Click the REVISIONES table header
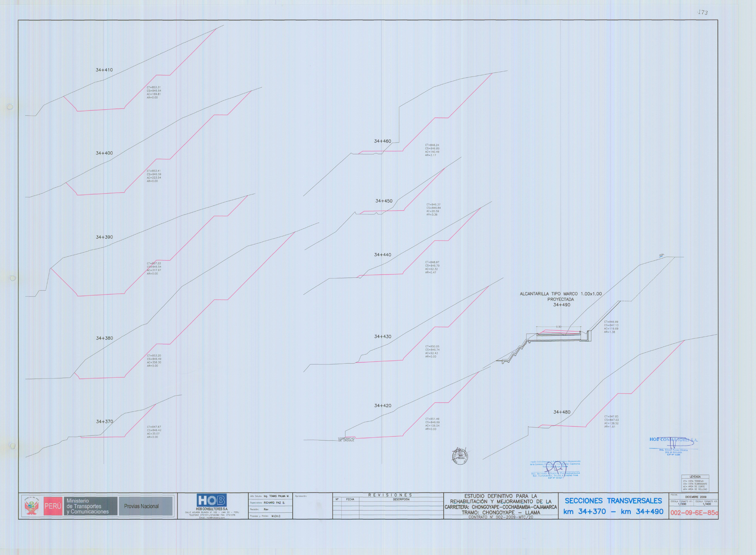The width and height of the screenshot is (756, 555). [x=390, y=495]
